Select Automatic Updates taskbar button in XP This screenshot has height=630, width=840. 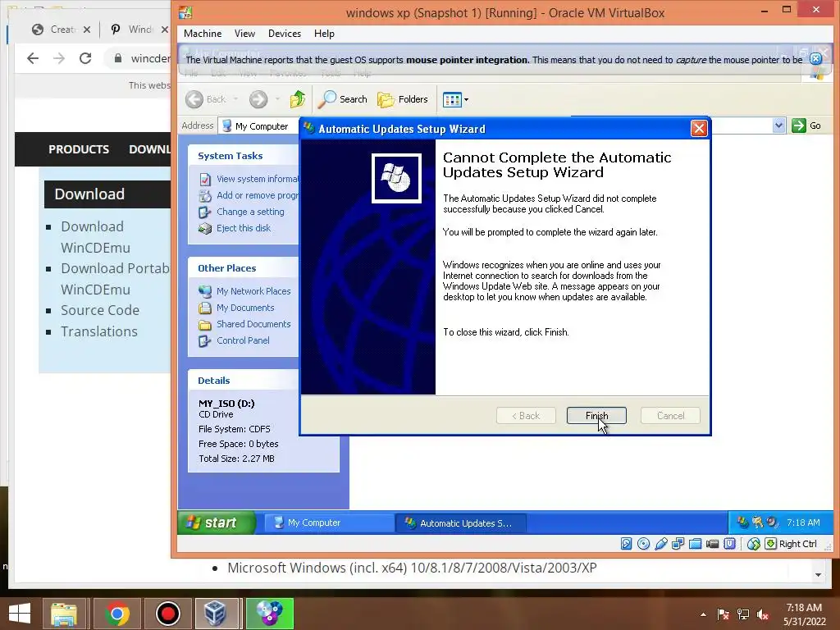pyautogui.click(x=461, y=523)
